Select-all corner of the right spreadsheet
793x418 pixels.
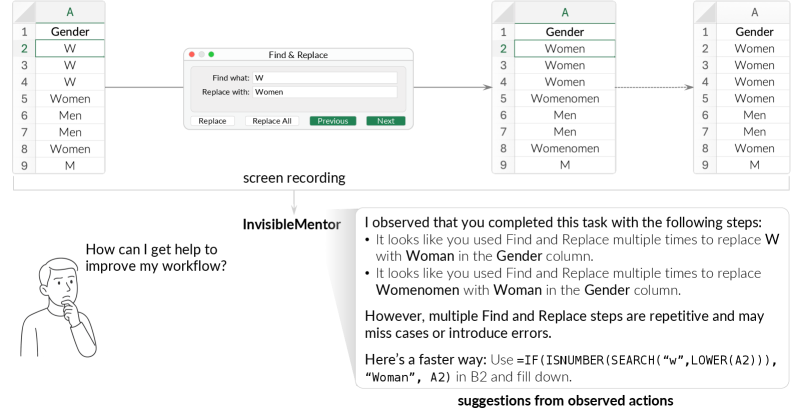pos(708,12)
